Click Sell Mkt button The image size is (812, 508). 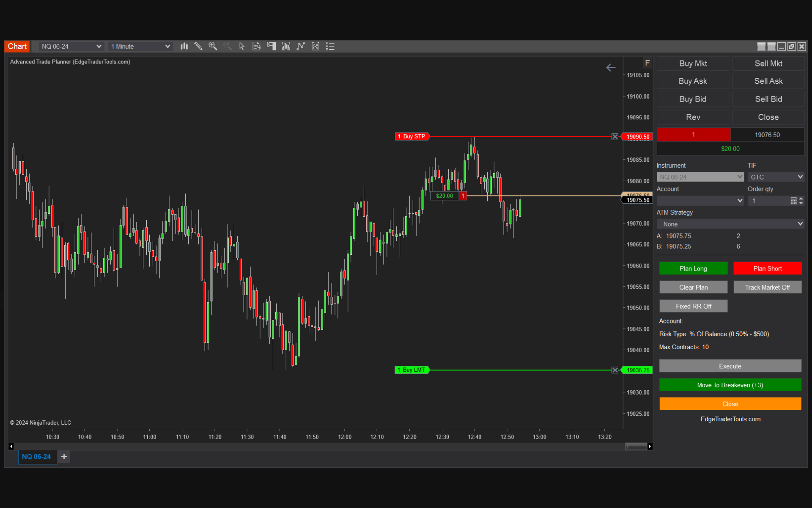pos(768,63)
